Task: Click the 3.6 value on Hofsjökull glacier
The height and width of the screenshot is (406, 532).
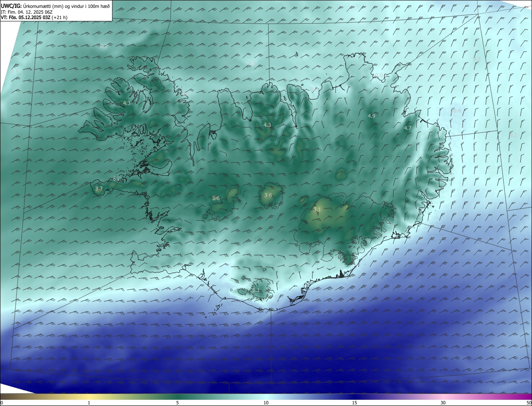Action: coord(268,195)
